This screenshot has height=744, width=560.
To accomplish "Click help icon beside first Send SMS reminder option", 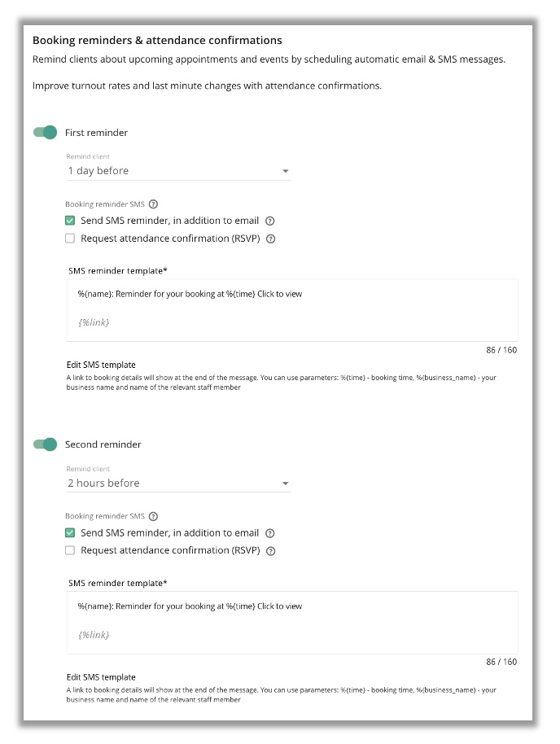I will pyautogui.click(x=270, y=221).
